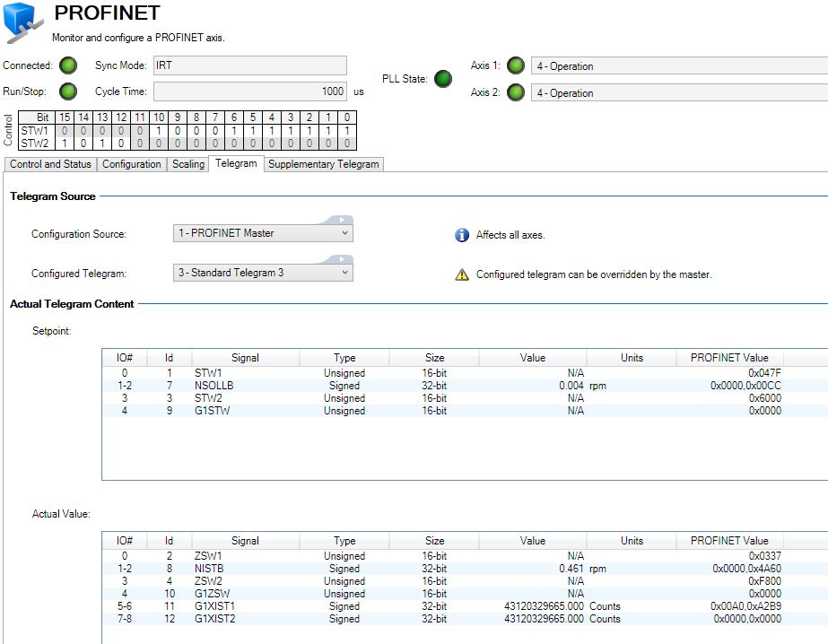Select the NSOLLB row in Setpoint table
The width and height of the screenshot is (828, 644).
(465, 386)
